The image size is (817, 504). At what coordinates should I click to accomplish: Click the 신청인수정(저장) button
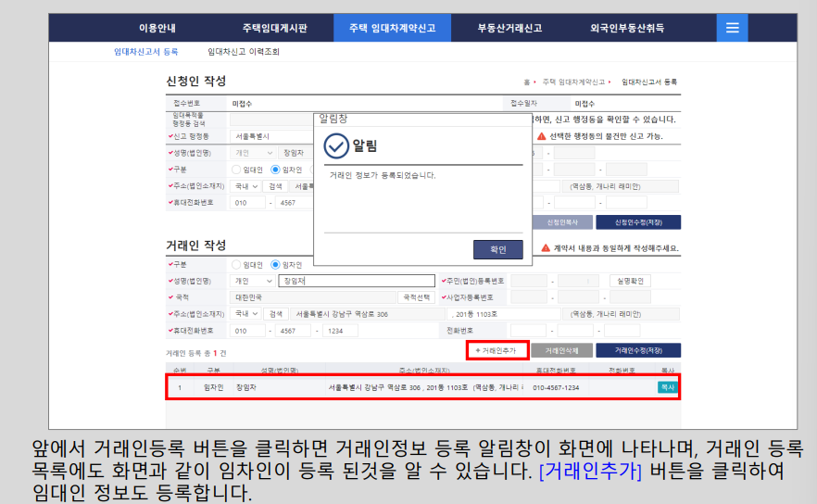[x=638, y=222]
